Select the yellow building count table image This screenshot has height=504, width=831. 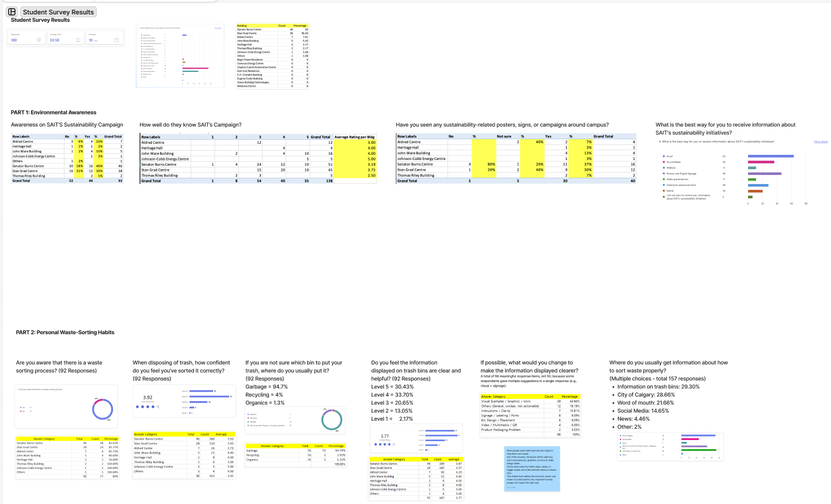pyautogui.click(x=272, y=56)
